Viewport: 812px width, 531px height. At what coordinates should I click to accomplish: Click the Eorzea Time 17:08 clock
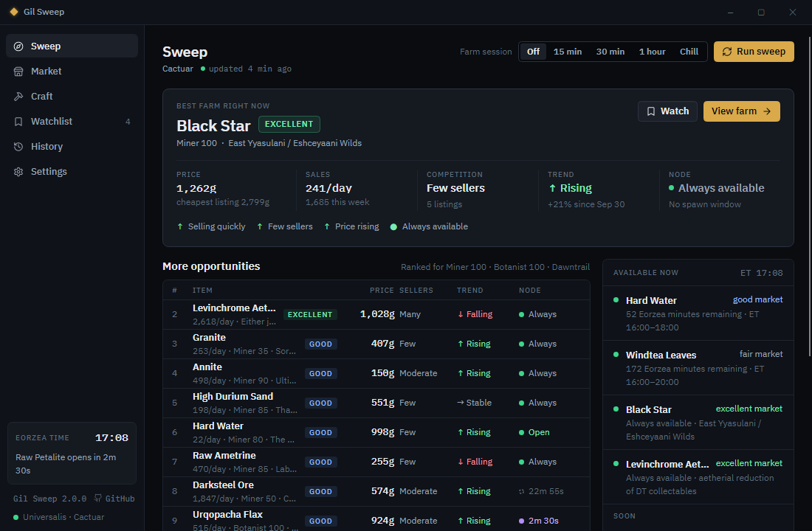111,438
